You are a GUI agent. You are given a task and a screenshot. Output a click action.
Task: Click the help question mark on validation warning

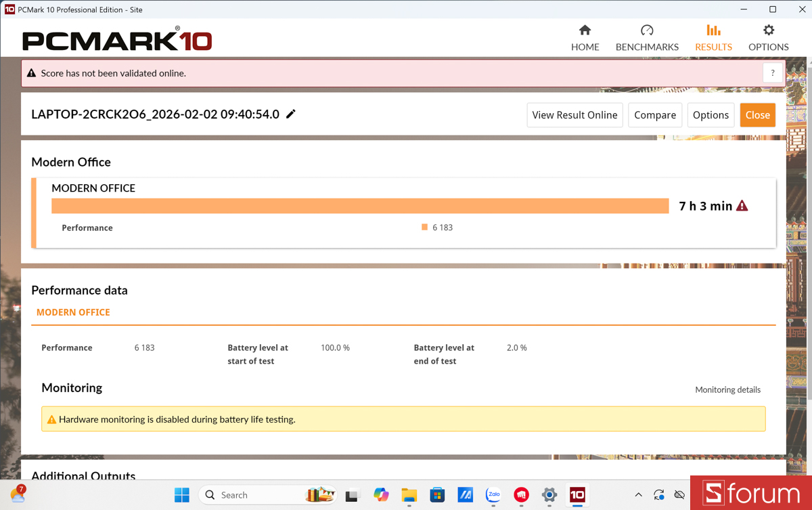(x=773, y=73)
